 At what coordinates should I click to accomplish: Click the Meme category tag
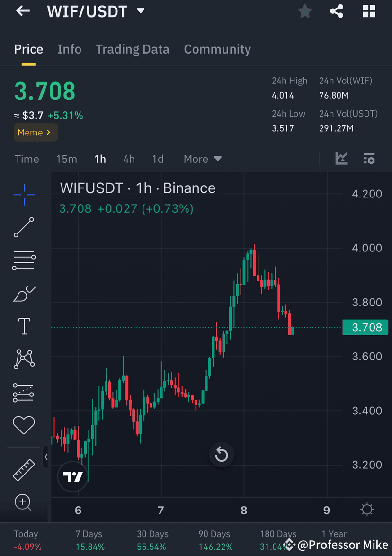[x=35, y=133]
